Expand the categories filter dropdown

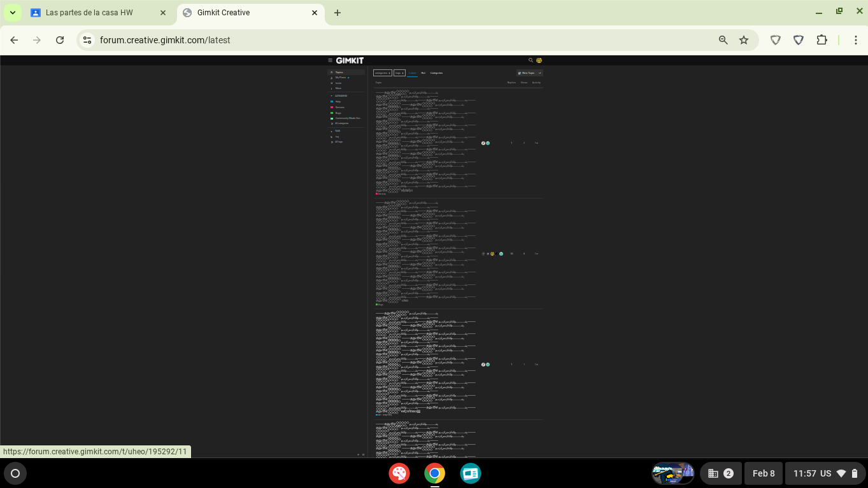coord(382,73)
